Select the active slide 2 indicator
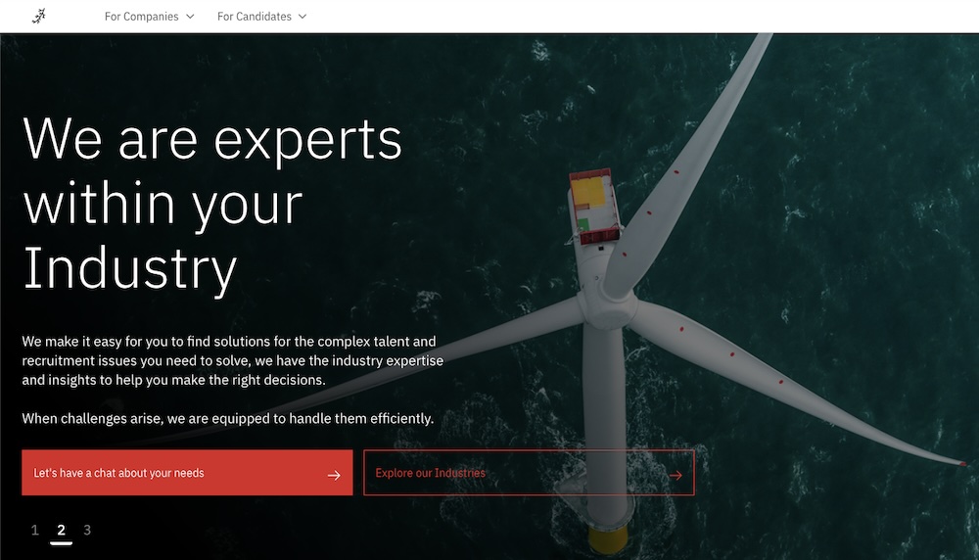The width and height of the screenshot is (979, 560). click(61, 530)
